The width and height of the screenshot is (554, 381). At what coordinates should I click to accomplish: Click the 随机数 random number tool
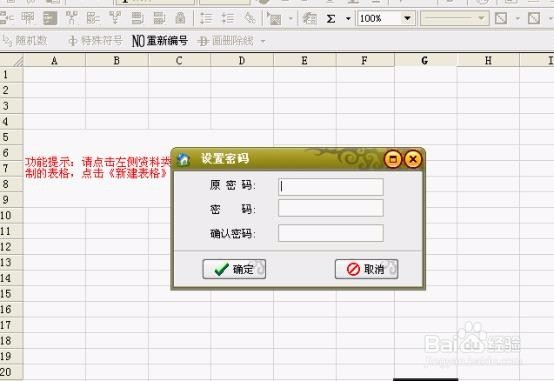click(x=25, y=41)
